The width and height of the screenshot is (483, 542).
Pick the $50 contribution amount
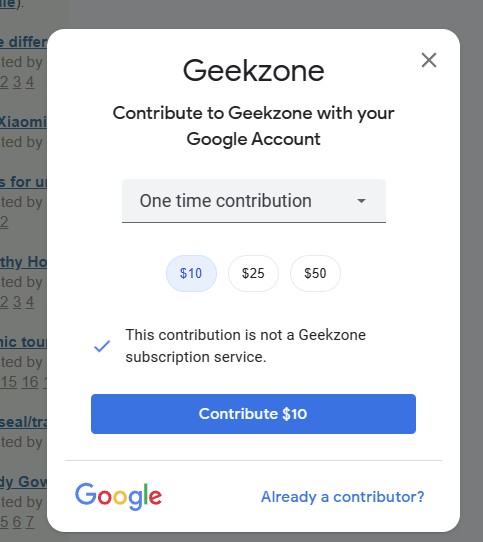point(315,273)
